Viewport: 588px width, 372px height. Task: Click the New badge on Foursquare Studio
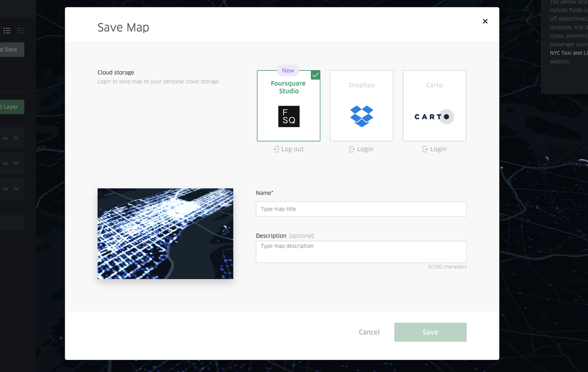pyautogui.click(x=288, y=70)
